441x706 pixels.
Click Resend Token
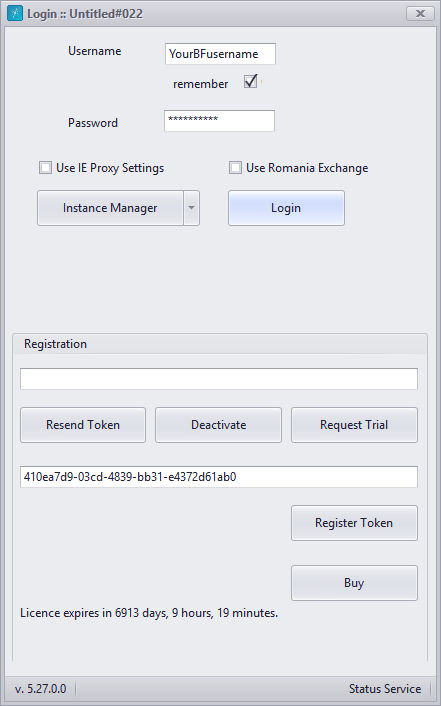[x=83, y=425]
